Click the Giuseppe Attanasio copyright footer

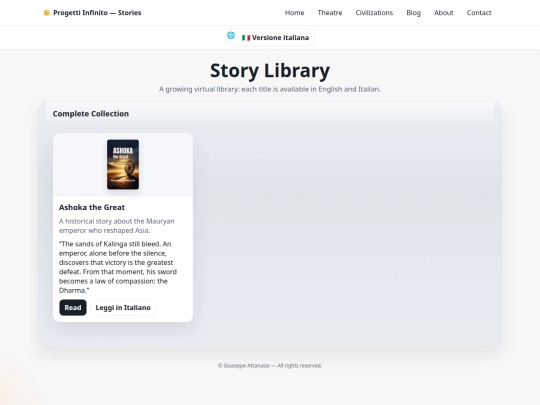point(270,365)
